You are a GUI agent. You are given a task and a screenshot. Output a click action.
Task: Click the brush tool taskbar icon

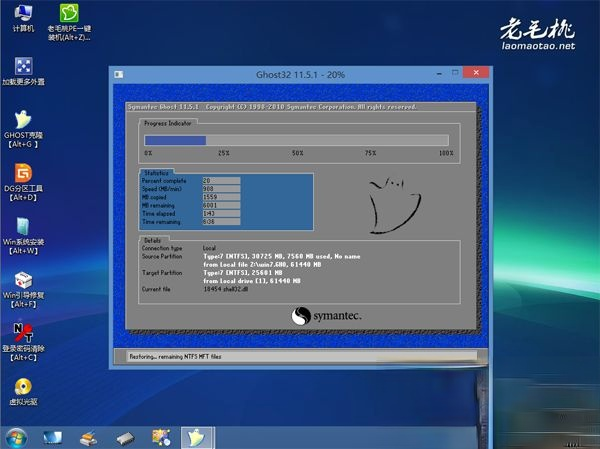click(88, 438)
